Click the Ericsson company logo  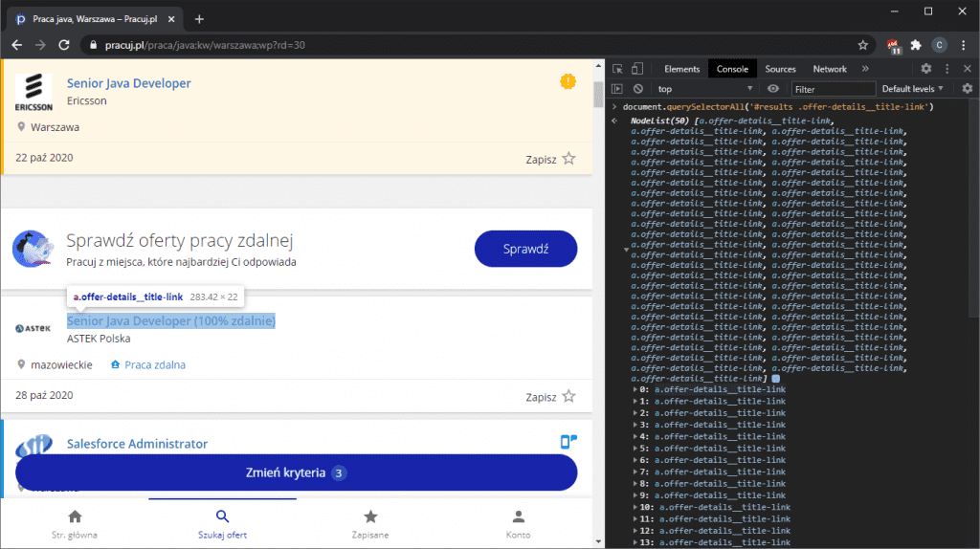click(33, 92)
